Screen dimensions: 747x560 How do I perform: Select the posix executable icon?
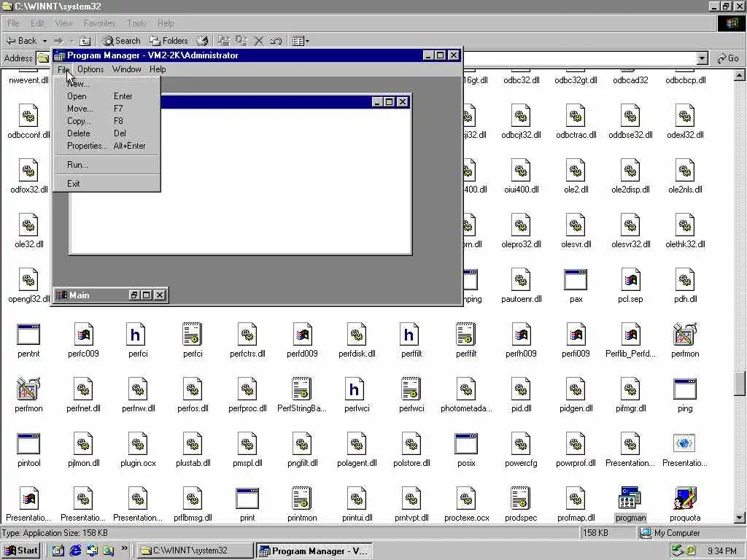[x=466, y=443]
